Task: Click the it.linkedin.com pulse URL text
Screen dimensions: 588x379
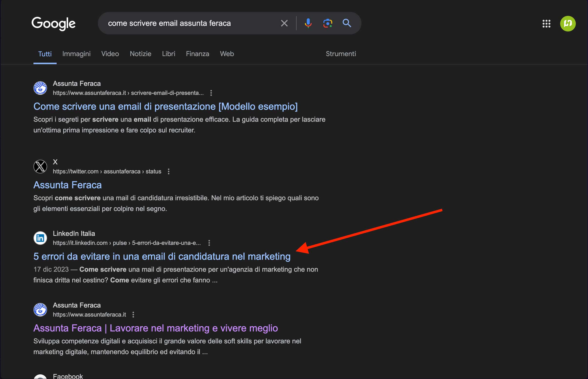Action: pos(127,243)
